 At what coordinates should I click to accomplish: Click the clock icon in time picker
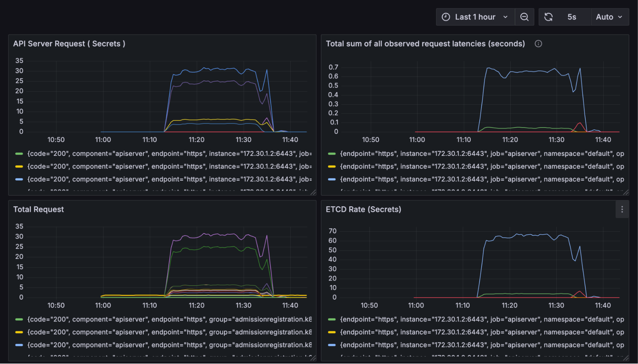click(x=446, y=17)
